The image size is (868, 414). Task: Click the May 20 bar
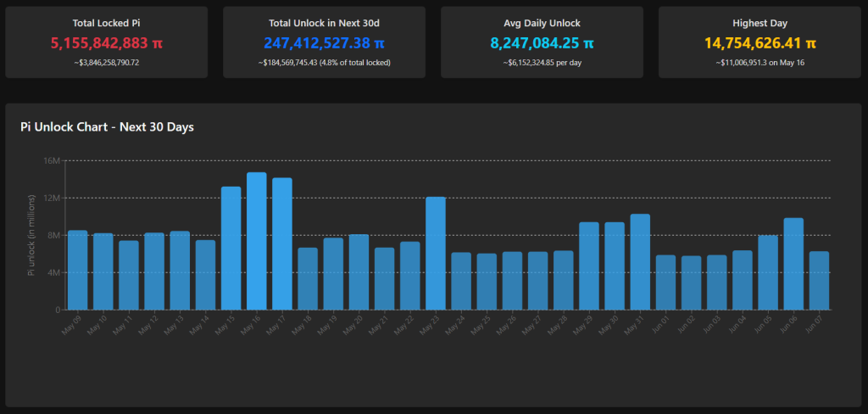click(359, 272)
